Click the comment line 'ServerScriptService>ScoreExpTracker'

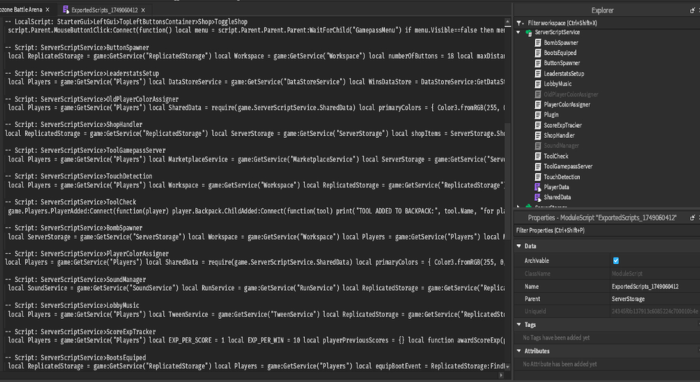[x=80, y=332]
